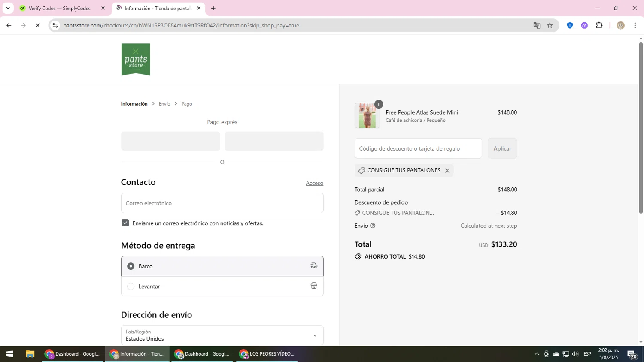Screen dimensions: 644x362
Task: Open the first Dashboard Google Chrome taskbar window
Action: click(x=73, y=354)
